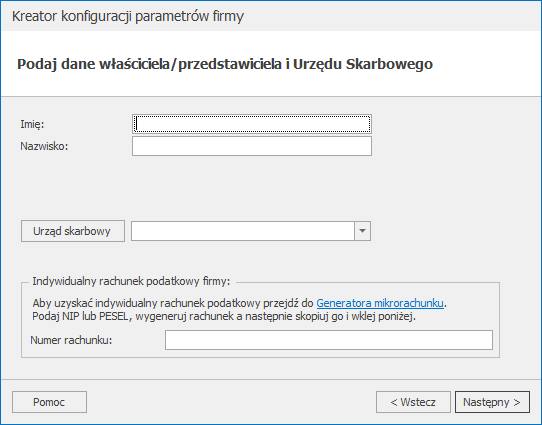
Task: Open the Generatora mikrorachunku link
Action: tap(380, 303)
